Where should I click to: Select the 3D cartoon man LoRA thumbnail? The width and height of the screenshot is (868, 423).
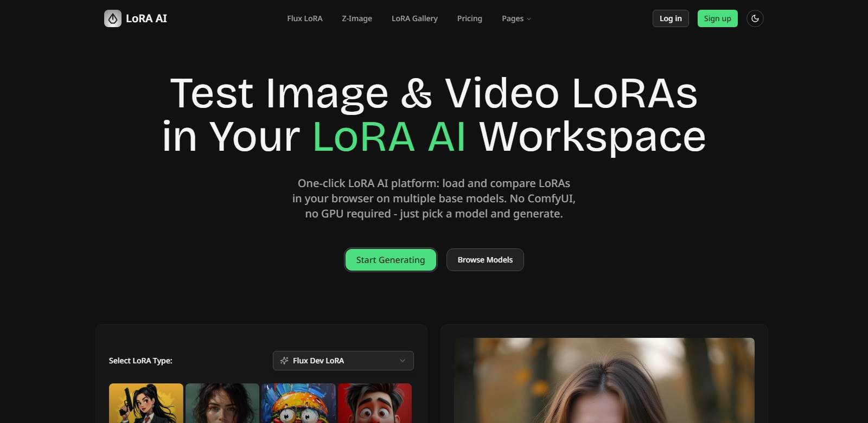click(375, 403)
